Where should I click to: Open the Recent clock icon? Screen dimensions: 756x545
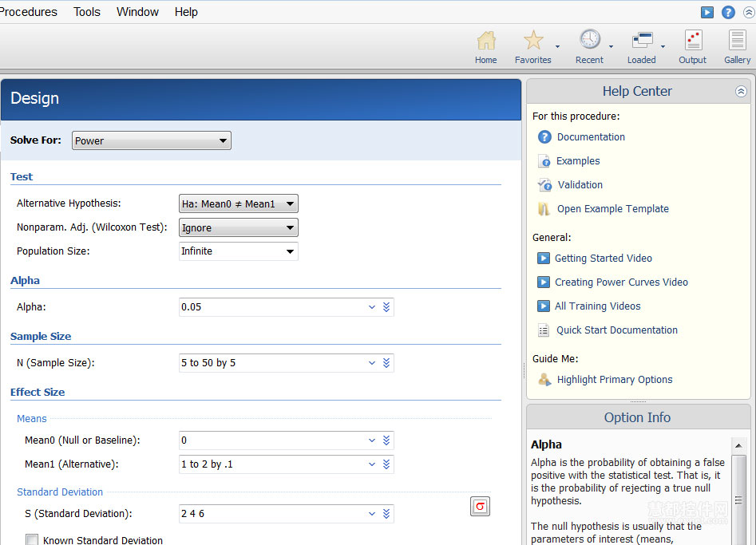pyautogui.click(x=590, y=40)
